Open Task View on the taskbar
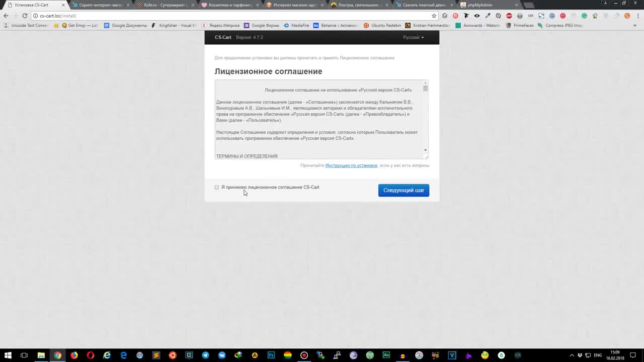The image size is (644, 362). tap(24, 355)
